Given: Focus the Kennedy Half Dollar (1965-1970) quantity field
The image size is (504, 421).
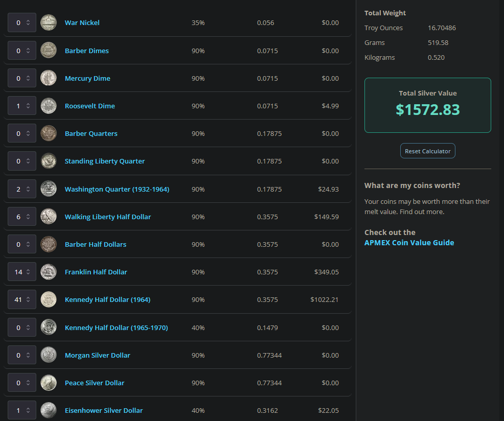Looking at the screenshot, I should [x=21, y=328].
